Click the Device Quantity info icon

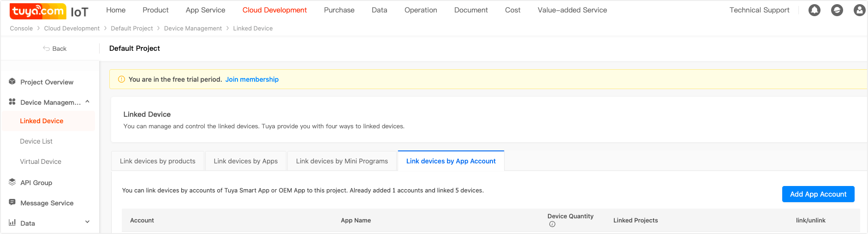click(552, 224)
